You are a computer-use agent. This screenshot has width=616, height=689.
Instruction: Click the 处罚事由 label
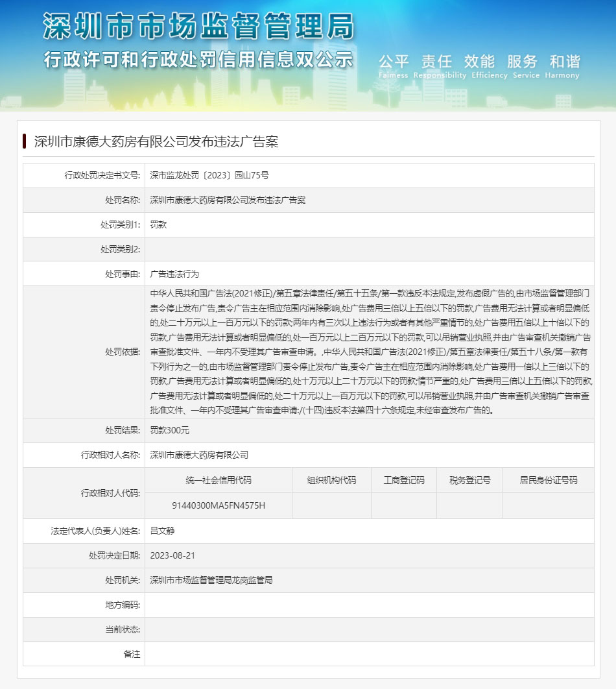tap(123, 274)
